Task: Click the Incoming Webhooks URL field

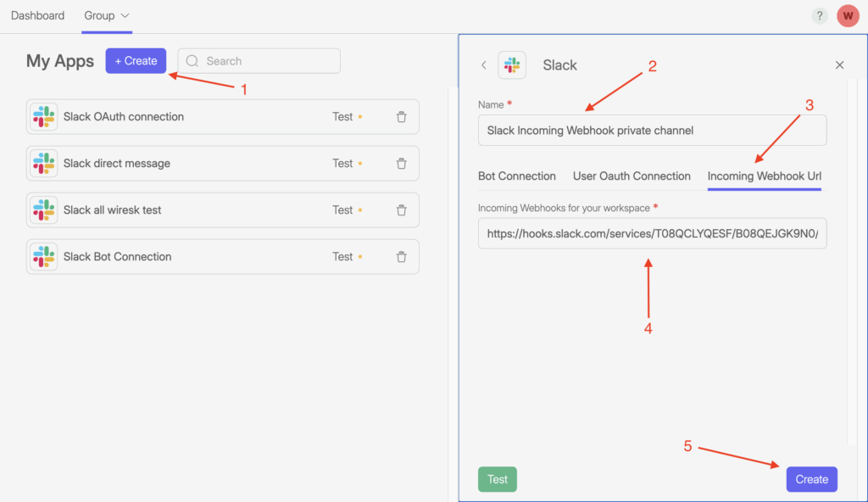Action: tap(651, 233)
